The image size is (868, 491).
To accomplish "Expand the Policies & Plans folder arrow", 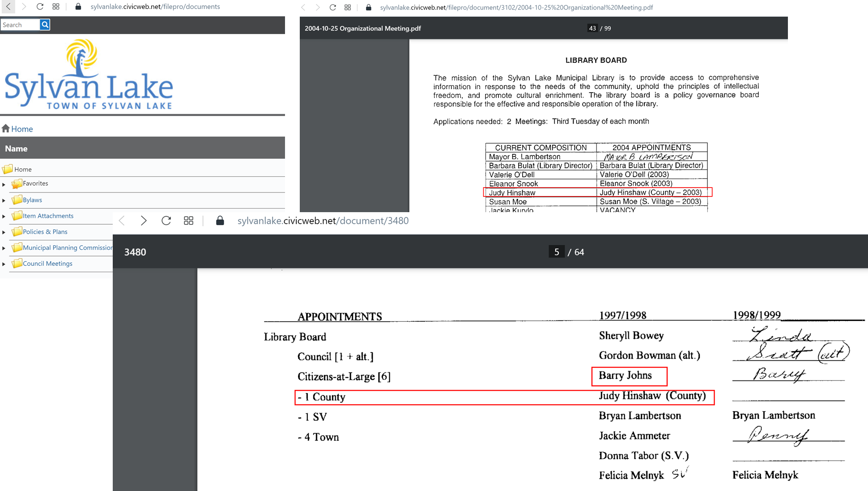I will click(x=4, y=232).
